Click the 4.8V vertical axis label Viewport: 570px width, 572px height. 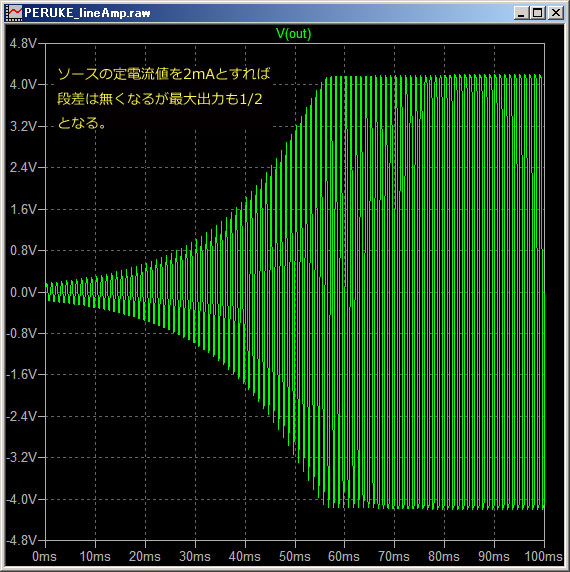coord(23,44)
